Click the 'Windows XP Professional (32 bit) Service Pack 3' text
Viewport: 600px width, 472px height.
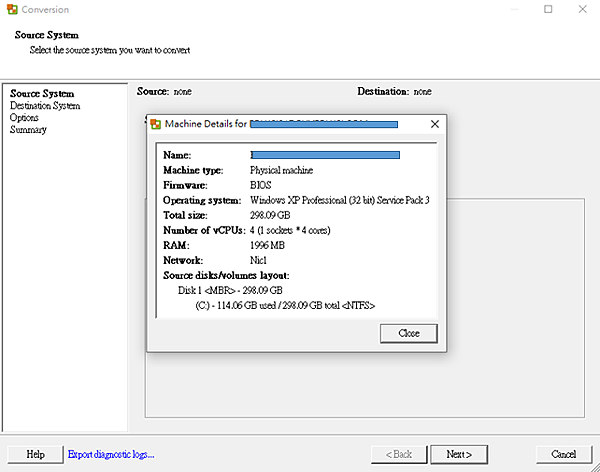tap(340, 200)
